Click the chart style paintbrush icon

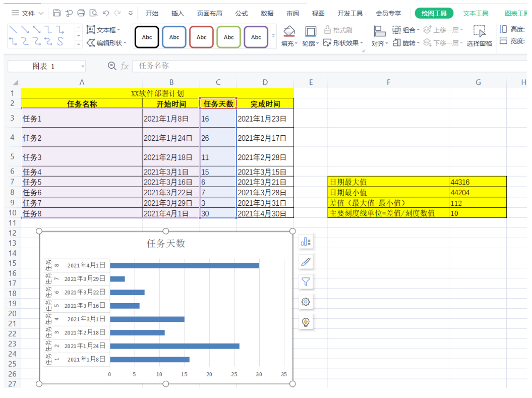pos(306,262)
